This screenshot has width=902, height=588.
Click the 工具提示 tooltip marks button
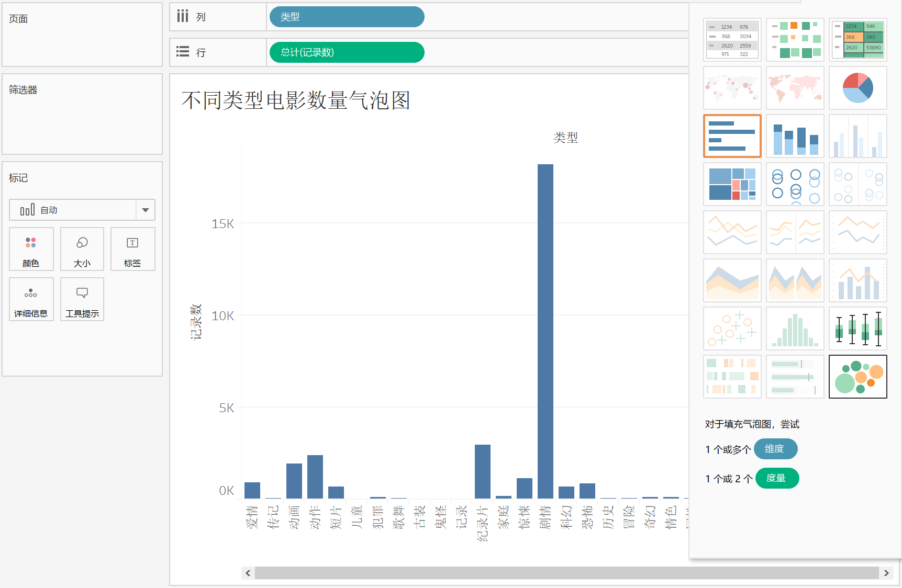pyautogui.click(x=82, y=299)
